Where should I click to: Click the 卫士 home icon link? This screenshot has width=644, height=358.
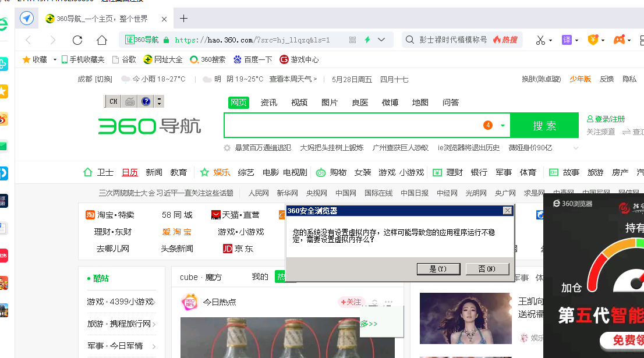pyautogui.click(x=98, y=172)
